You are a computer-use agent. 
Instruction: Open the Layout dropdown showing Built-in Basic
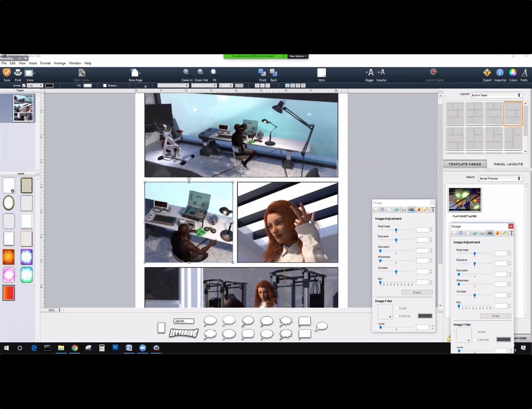[496, 95]
